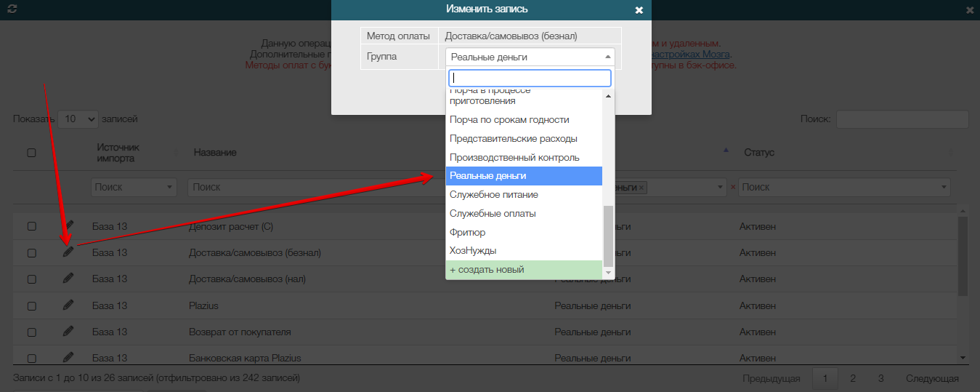The height and width of the screenshot is (392, 980).
Task: Open the records-per-page dropdown showing 10
Action: pos(78,119)
